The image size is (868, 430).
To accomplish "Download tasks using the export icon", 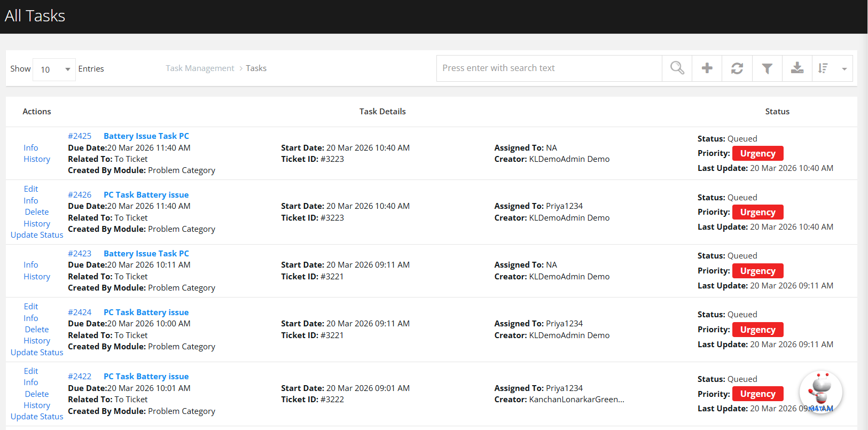I will point(797,68).
